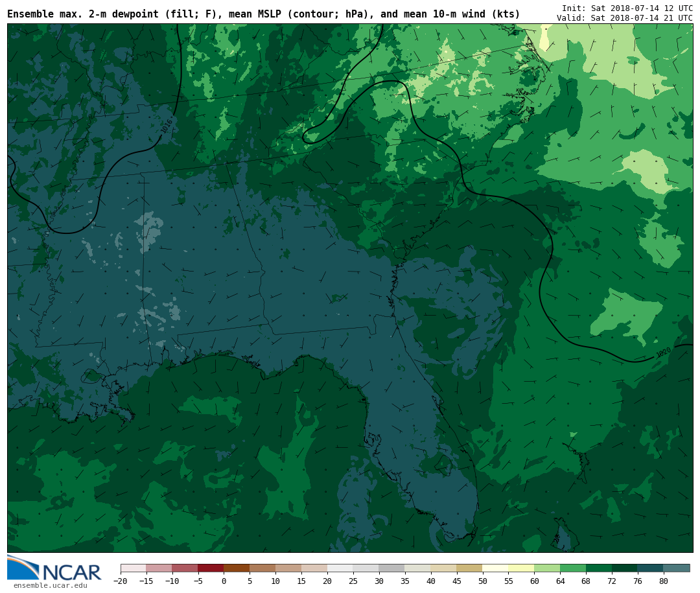This screenshot has height=593, width=700.
Task: Click the map title about ensemble dewpoint
Action: click(x=263, y=14)
